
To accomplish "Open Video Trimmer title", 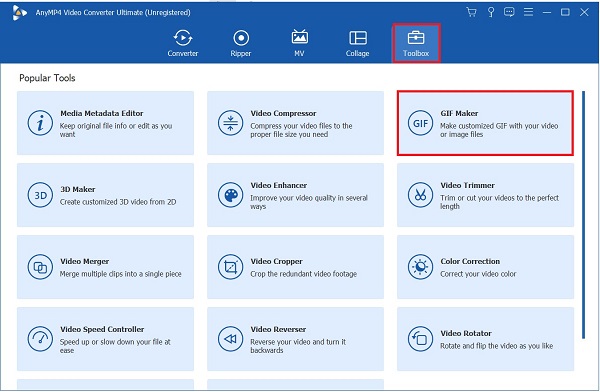I will (467, 185).
